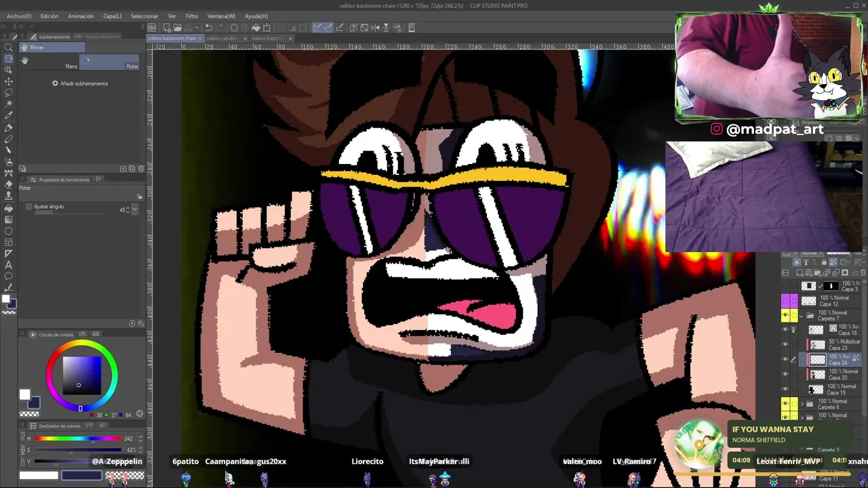Select the Eraser tool
Viewport: 868px width, 488px height.
pyautogui.click(x=9, y=185)
